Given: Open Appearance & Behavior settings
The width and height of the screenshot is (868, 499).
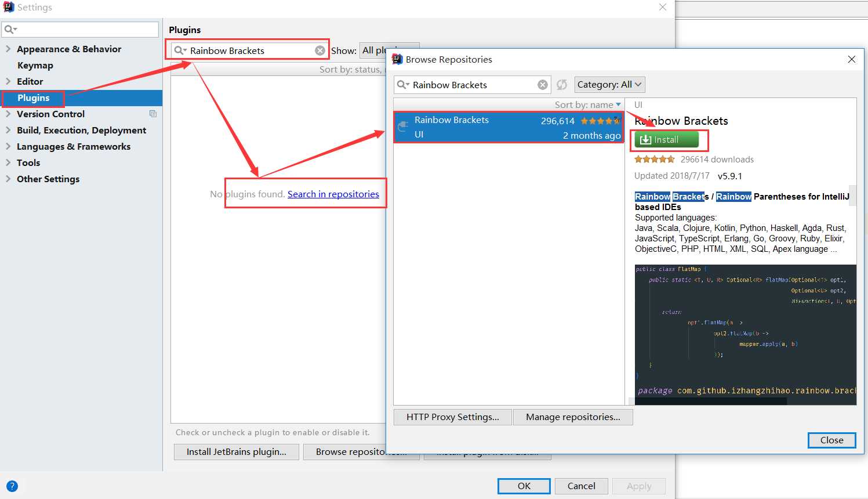Looking at the screenshot, I should click(69, 49).
